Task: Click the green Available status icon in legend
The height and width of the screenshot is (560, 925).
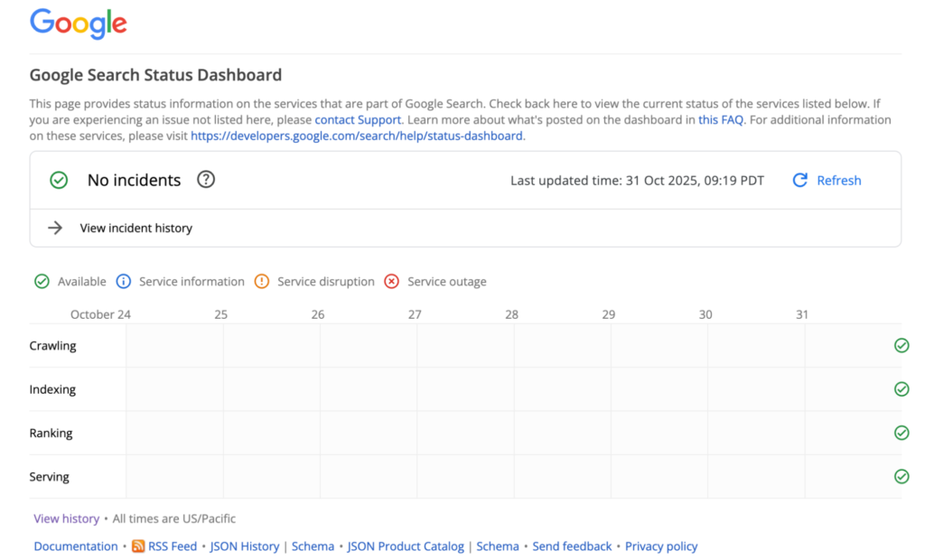Action: pyautogui.click(x=42, y=281)
